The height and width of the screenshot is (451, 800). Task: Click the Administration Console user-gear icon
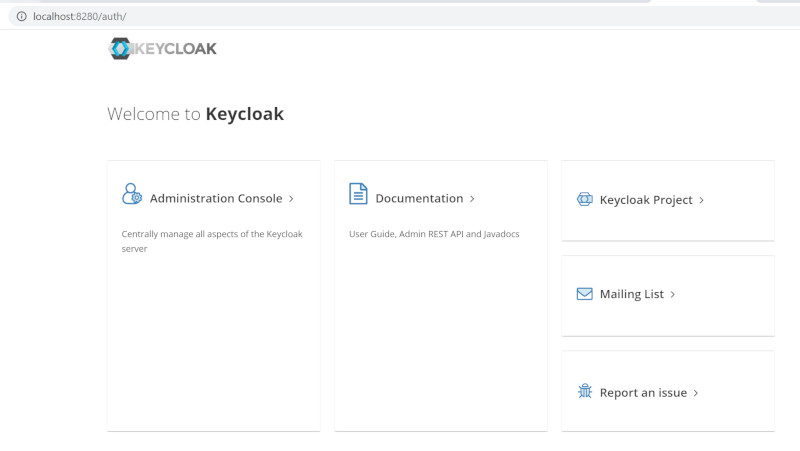point(132,194)
